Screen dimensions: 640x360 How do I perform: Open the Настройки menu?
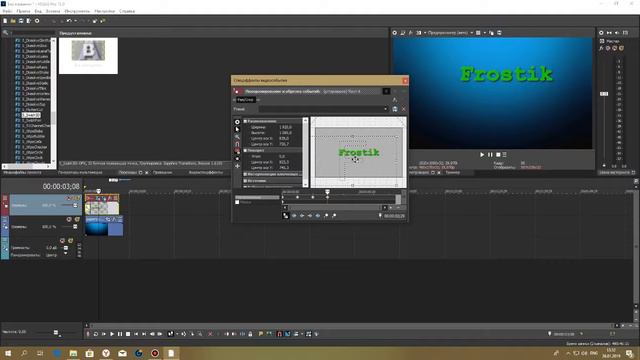pyautogui.click(x=104, y=11)
